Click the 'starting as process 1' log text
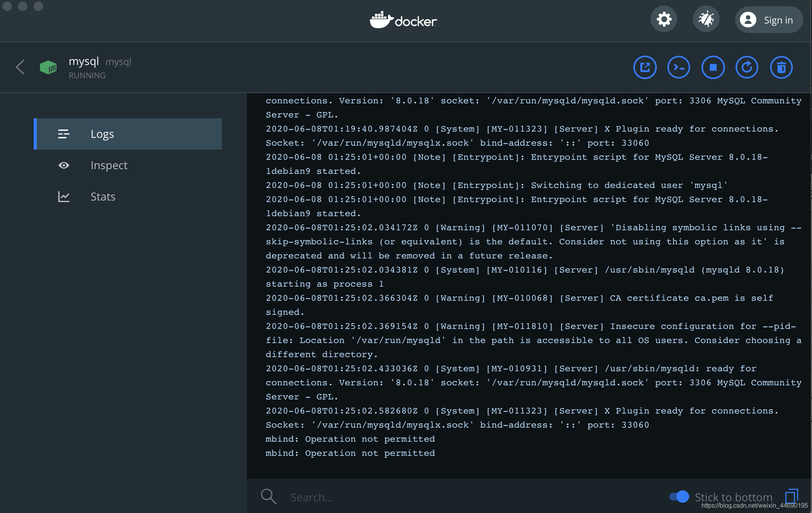This screenshot has width=812, height=513. [x=324, y=284]
